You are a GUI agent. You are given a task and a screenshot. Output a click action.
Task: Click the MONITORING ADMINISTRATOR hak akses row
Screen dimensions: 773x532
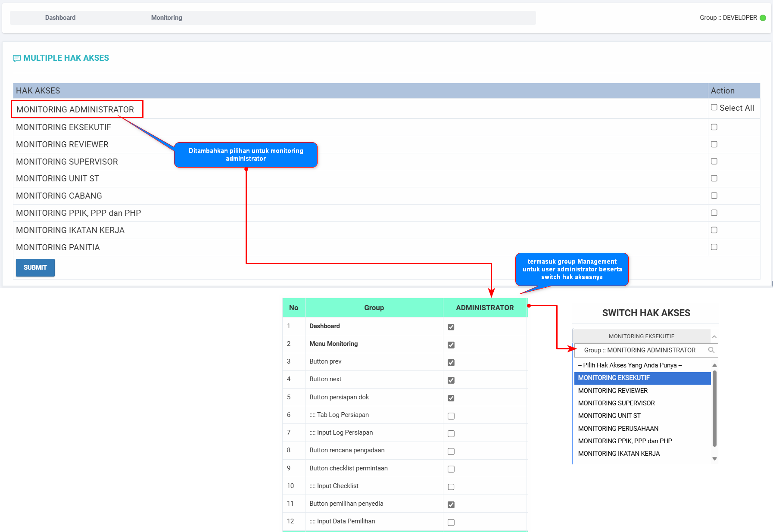[75, 109]
